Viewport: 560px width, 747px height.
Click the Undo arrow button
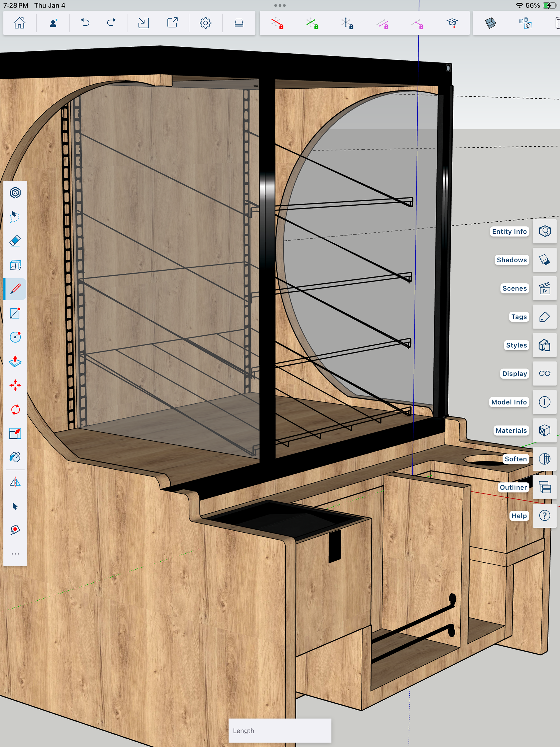85,23
